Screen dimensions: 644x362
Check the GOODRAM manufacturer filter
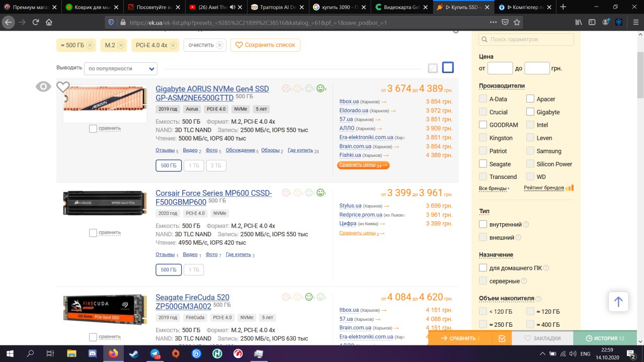(483, 125)
